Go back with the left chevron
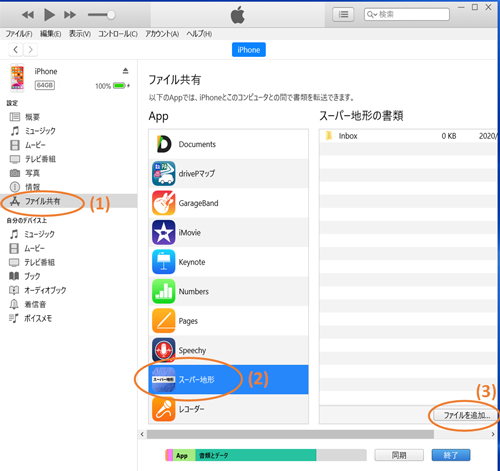Viewport: 500px width, 471px height. 15,50
